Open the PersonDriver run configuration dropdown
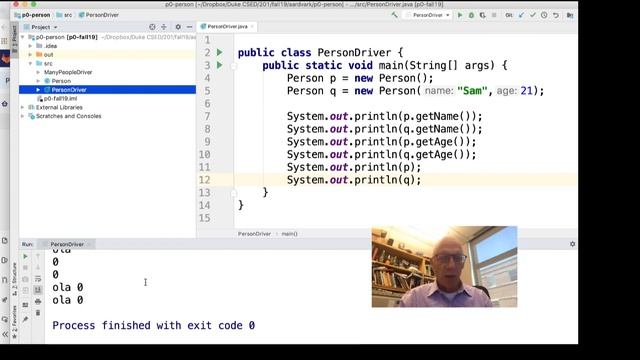The image size is (640, 360). [428, 15]
